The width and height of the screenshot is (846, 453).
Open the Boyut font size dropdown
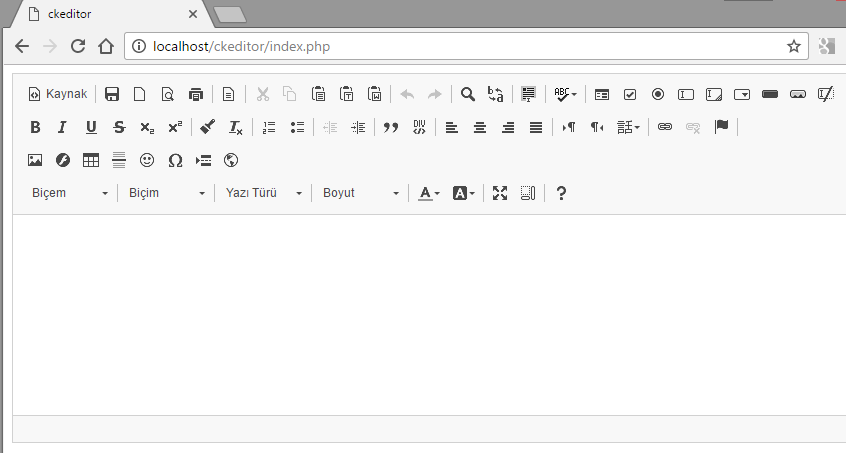360,193
